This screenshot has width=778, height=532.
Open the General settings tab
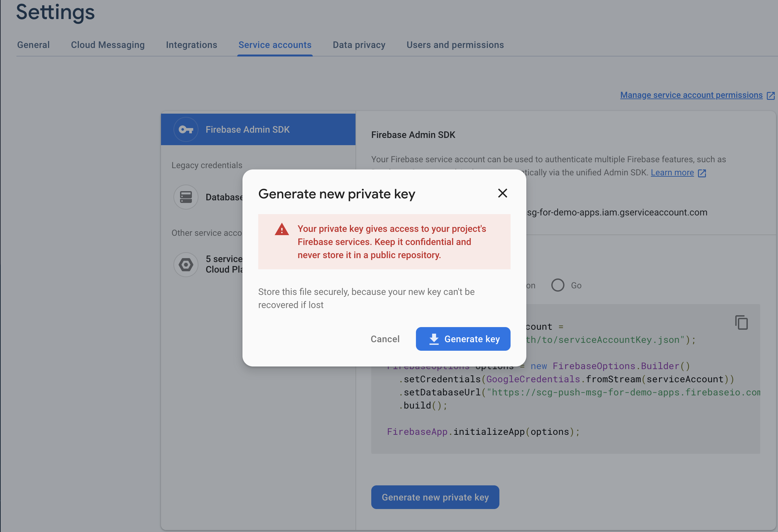[34, 45]
